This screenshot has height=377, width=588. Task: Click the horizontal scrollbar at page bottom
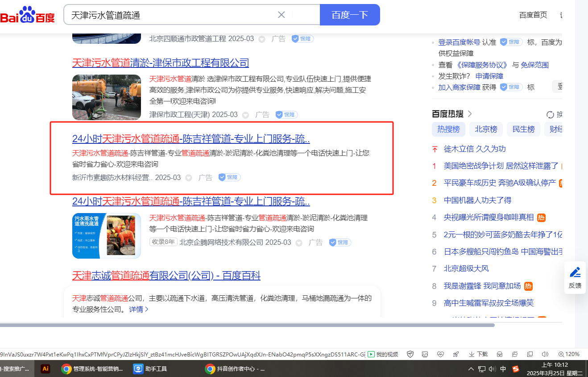(247, 325)
